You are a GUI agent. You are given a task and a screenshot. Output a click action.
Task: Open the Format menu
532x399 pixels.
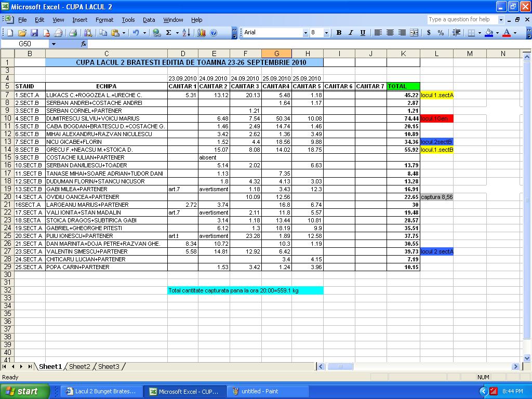104,20
